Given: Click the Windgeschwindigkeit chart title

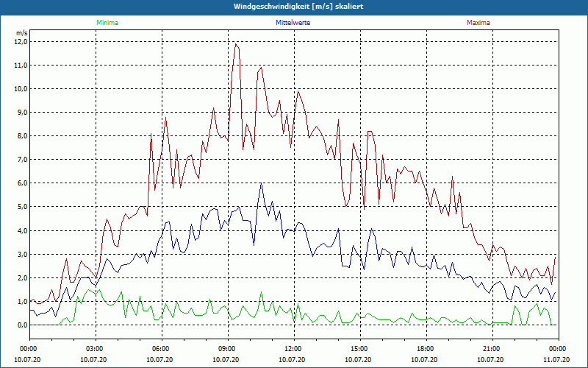Looking at the screenshot, I should 298,7.
